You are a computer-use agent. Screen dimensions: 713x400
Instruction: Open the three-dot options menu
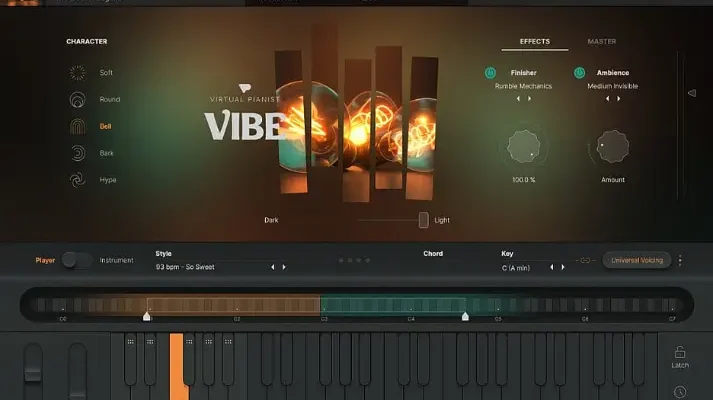point(681,260)
